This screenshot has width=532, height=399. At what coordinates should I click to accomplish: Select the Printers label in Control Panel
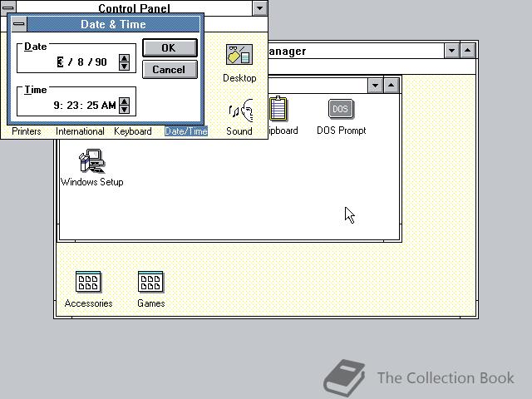27,131
